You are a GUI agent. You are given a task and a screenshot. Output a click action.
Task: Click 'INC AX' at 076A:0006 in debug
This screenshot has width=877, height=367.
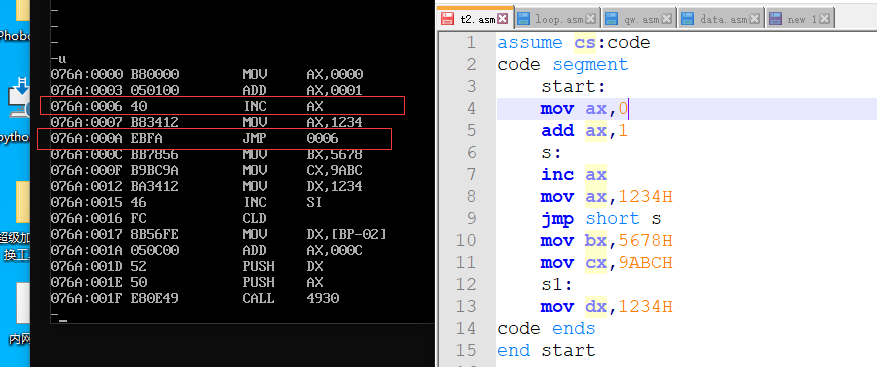[x=283, y=106]
